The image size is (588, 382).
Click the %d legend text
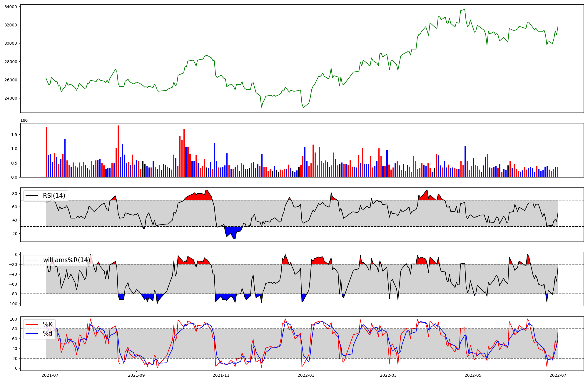[47, 334]
